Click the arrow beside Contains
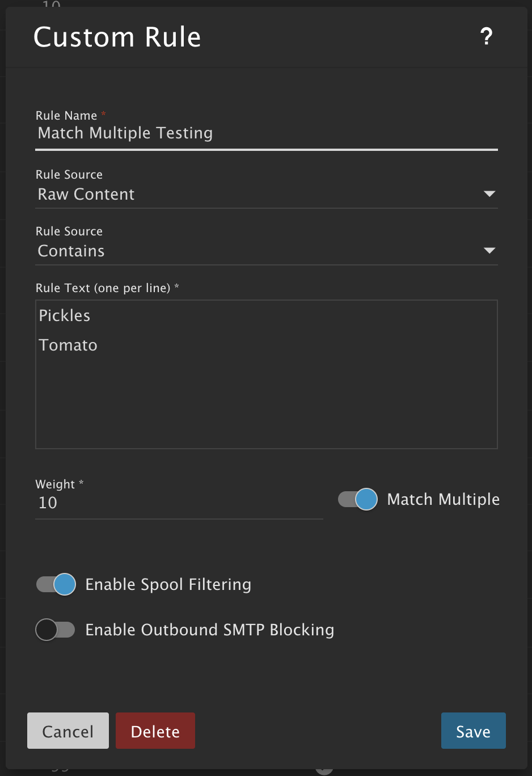Screen dimensions: 532x776 pos(489,251)
